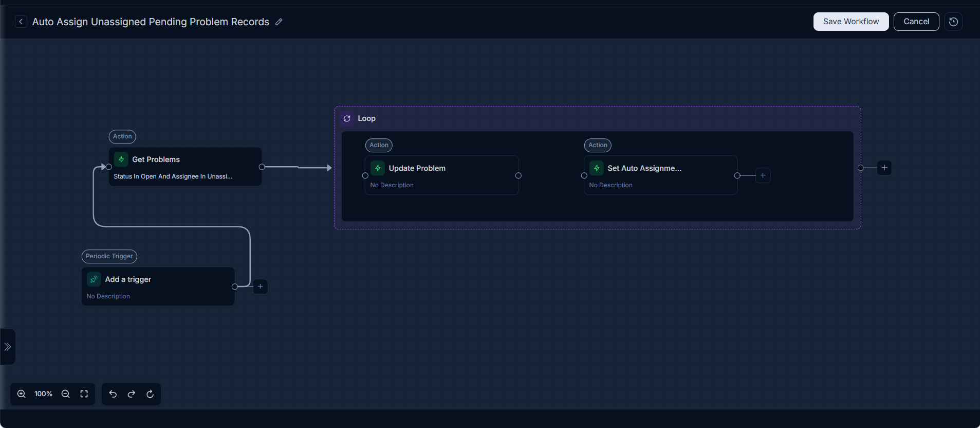Go back using the left chevron button

tap(21, 22)
